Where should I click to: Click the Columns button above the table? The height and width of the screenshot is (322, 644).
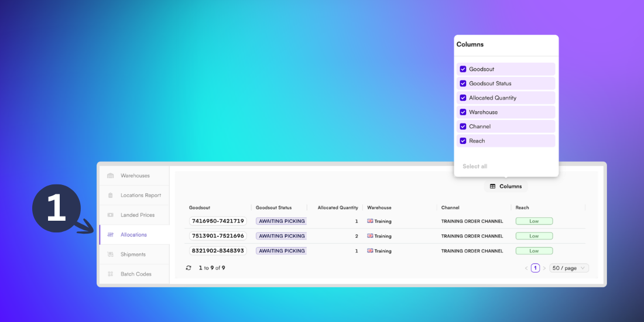coord(506,186)
